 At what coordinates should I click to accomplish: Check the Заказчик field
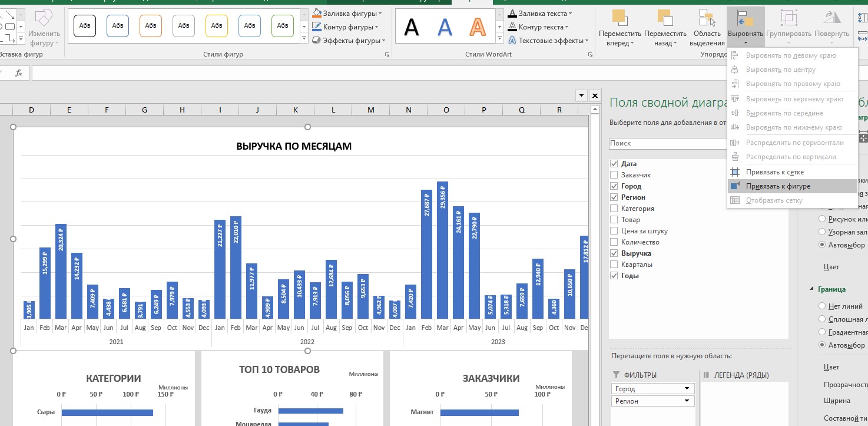[x=614, y=175]
